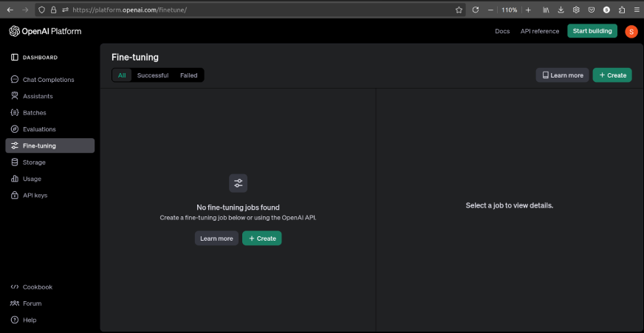644x333 pixels.
Task: Reset zoom by clicking 110%
Action: coord(510,10)
